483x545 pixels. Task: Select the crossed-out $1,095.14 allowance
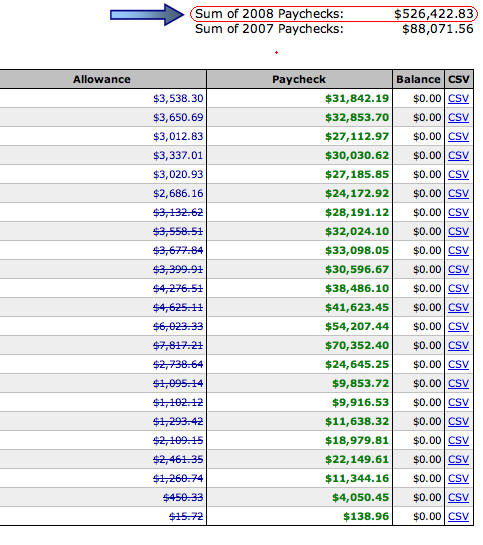(x=178, y=384)
